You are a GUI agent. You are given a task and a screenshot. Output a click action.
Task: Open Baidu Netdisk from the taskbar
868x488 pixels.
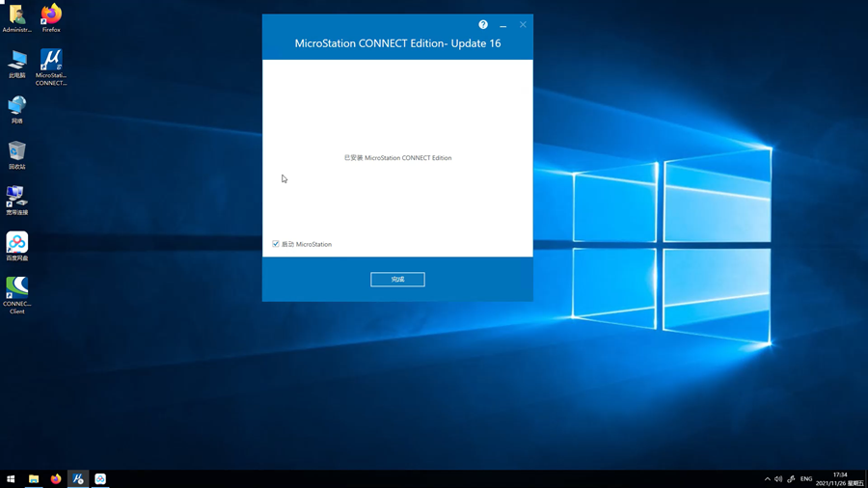pyautogui.click(x=100, y=479)
